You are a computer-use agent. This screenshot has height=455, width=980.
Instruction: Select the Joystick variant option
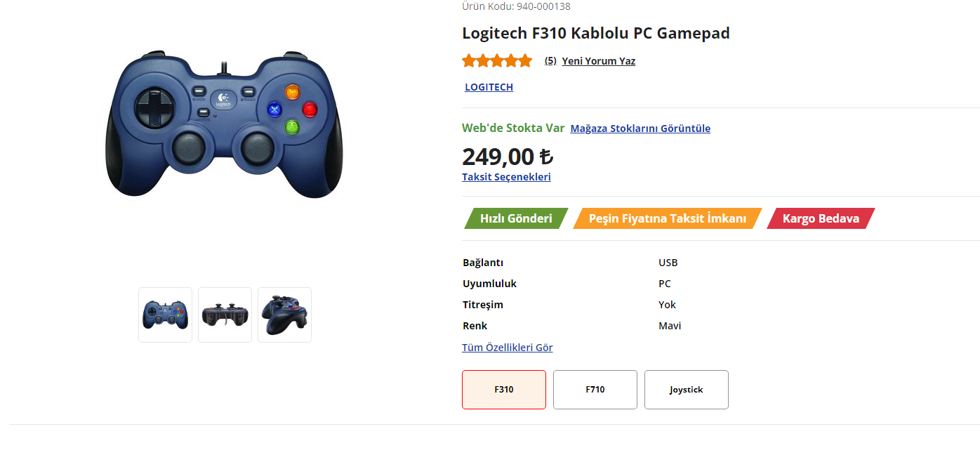(x=687, y=390)
